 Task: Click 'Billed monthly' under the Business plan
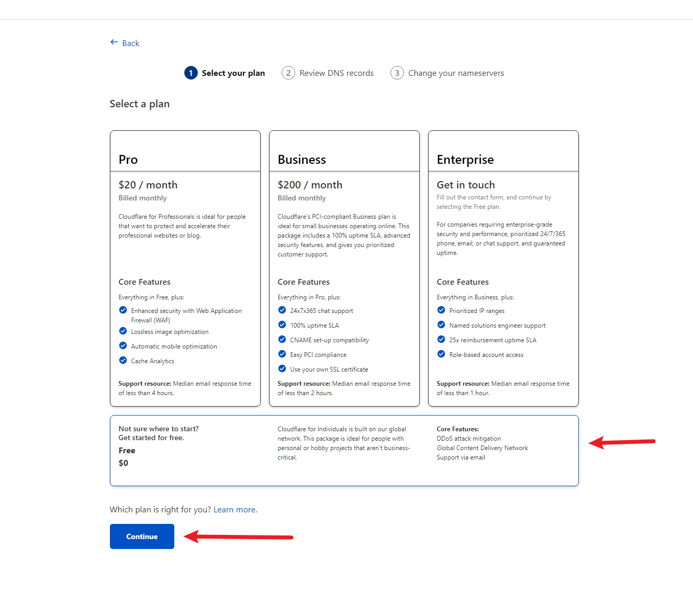coord(301,198)
